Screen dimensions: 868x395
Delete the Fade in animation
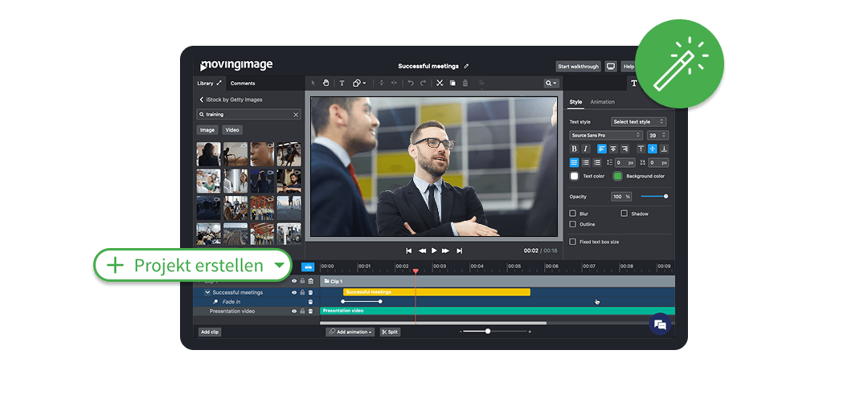pos(310,302)
